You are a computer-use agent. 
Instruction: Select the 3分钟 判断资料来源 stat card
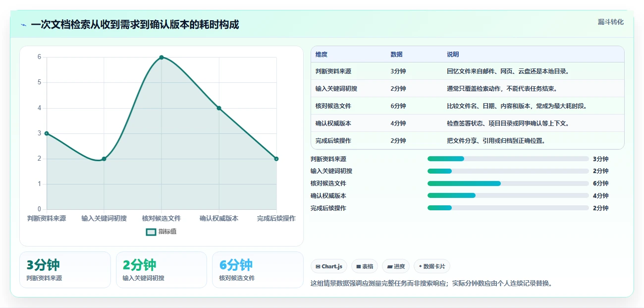pyautogui.click(x=65, y=270)
